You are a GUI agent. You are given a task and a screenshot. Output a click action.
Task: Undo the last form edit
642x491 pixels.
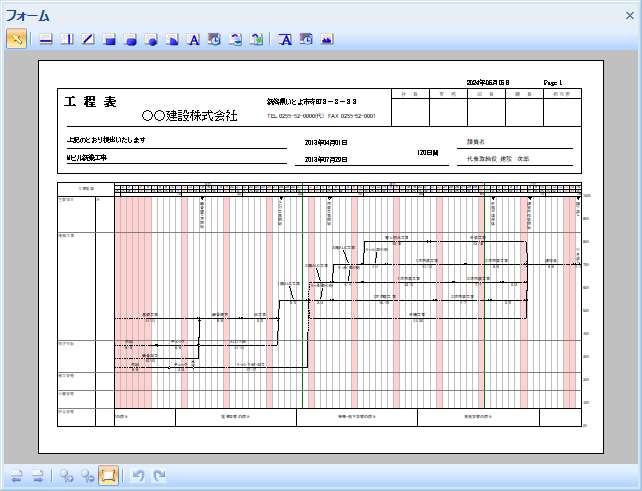138,476
